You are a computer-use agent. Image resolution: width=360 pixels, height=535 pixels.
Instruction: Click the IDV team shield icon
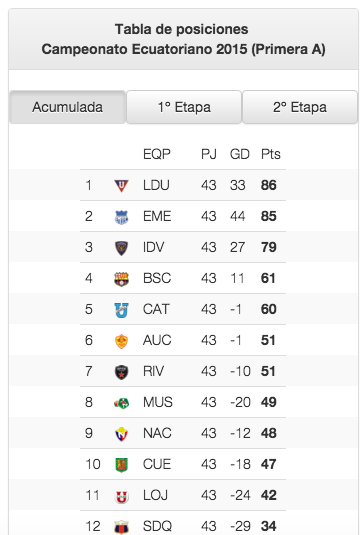(121, 248)
